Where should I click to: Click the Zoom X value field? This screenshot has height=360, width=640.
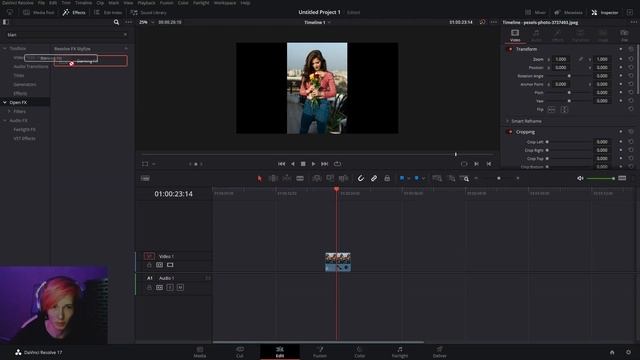[x=562, y=59]
